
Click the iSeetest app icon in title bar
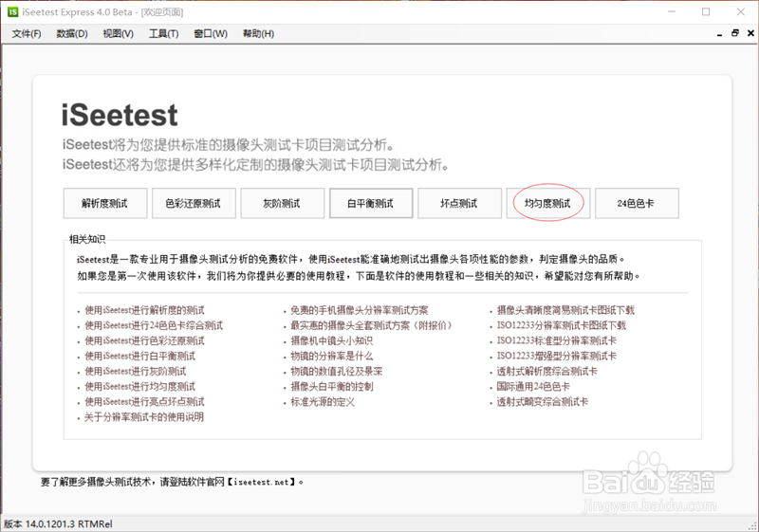pos(13,12)
